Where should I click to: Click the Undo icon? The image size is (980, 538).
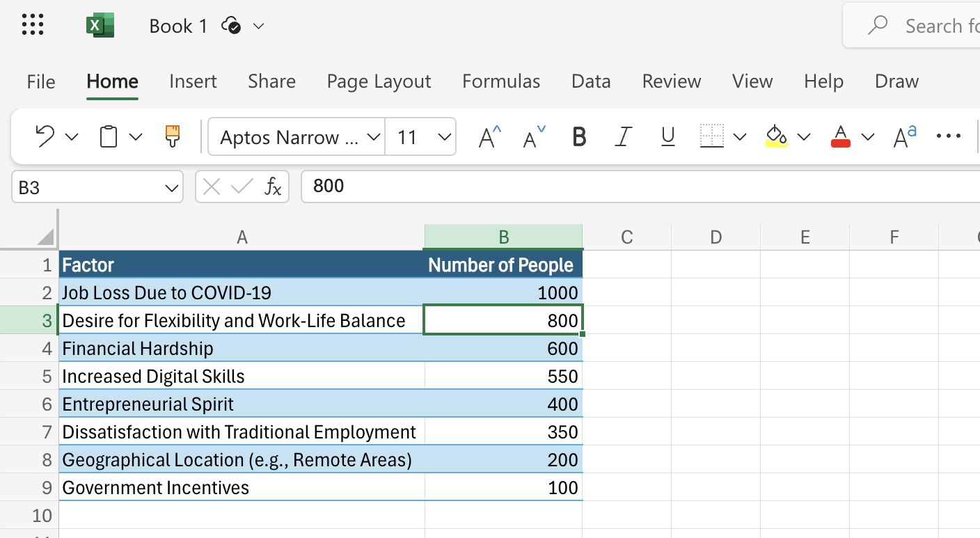point(44,136)
